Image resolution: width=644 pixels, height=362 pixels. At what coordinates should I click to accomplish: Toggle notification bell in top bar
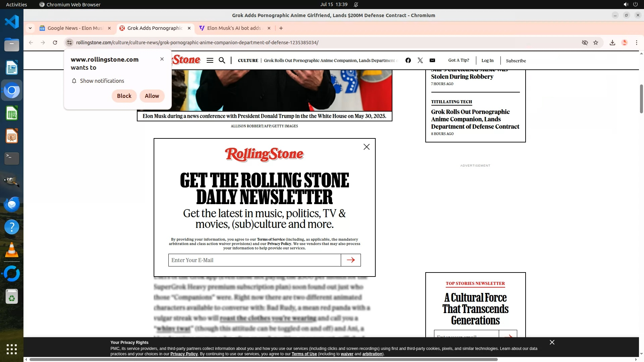pyautogui.click(x=356, y=4)
